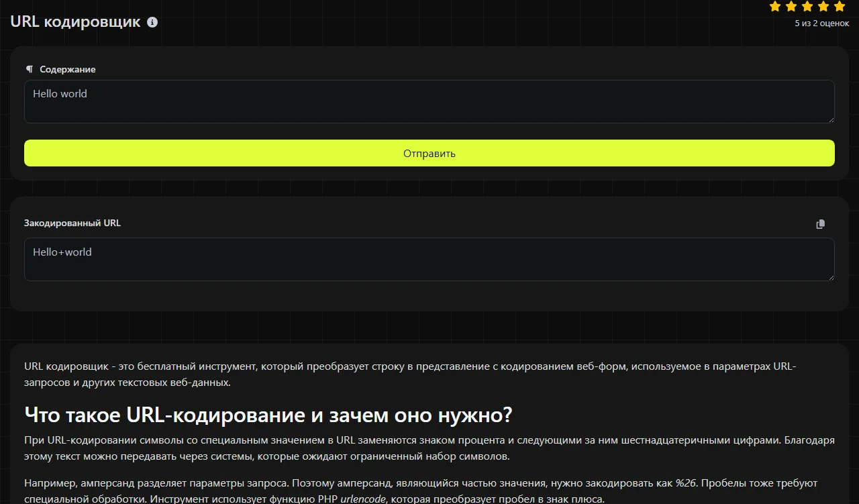
Task: Click the paragraph icon next to Содержание
Action: click(x=29, y=69)
